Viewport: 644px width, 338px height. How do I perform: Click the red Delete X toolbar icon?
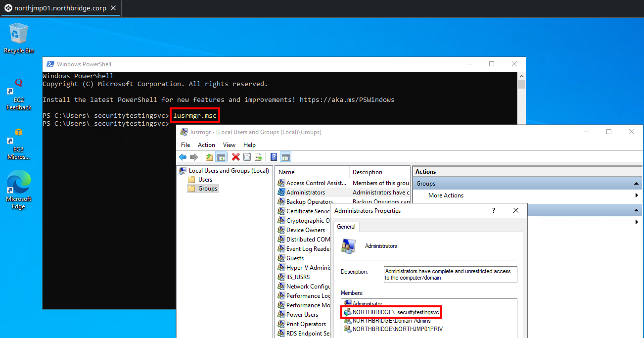[x=235, y=157]
